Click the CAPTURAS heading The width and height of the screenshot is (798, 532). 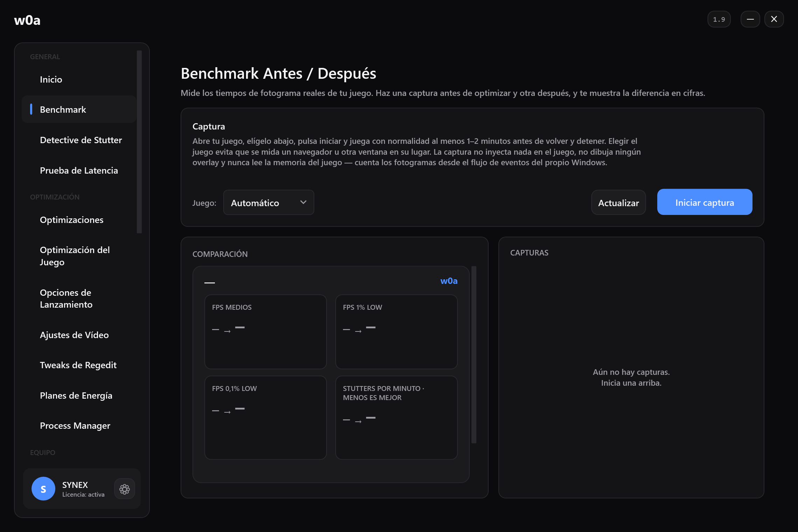(x=529, y=253)
